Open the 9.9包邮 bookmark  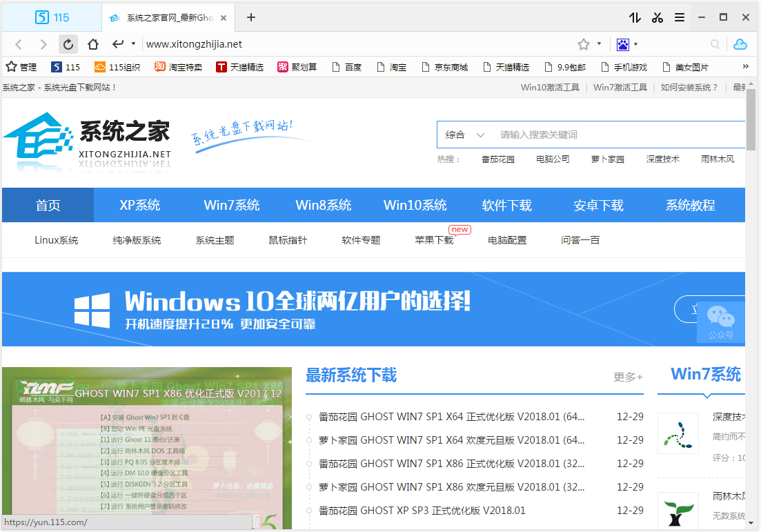click(x=565, y=67)
